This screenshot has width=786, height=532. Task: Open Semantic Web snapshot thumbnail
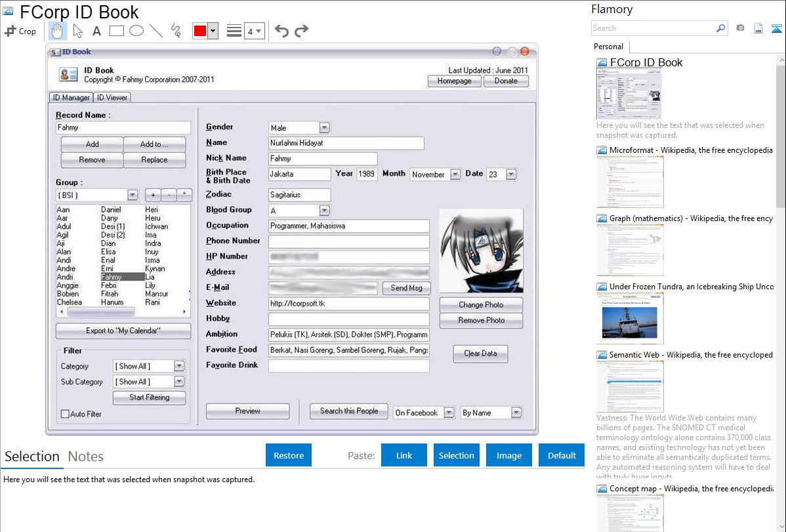tap(630, 386)
